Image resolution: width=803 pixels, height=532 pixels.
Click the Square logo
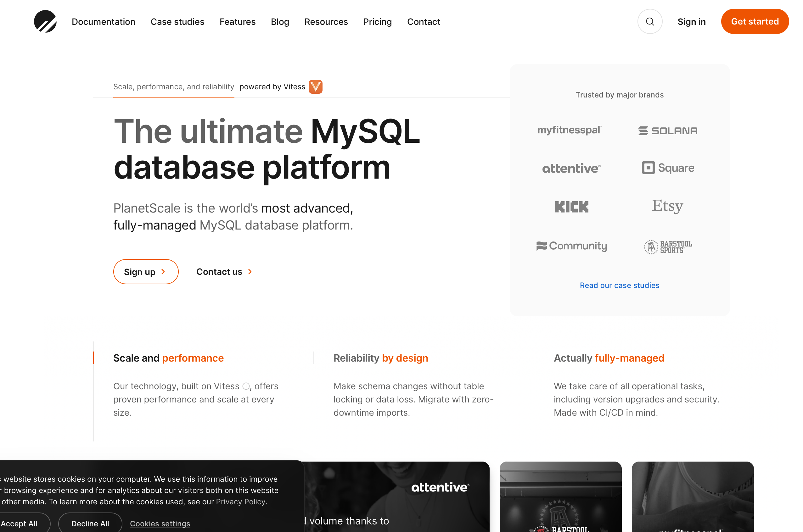click(667, 168)
